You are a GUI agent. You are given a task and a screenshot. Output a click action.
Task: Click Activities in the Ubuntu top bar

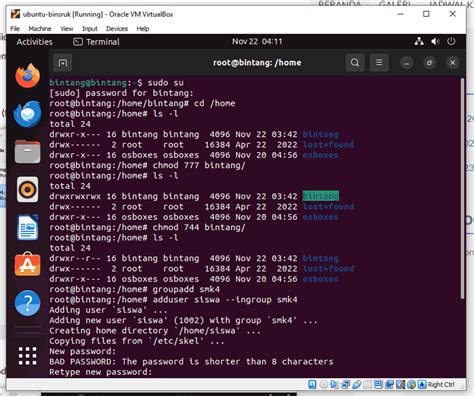pos(34,42)
